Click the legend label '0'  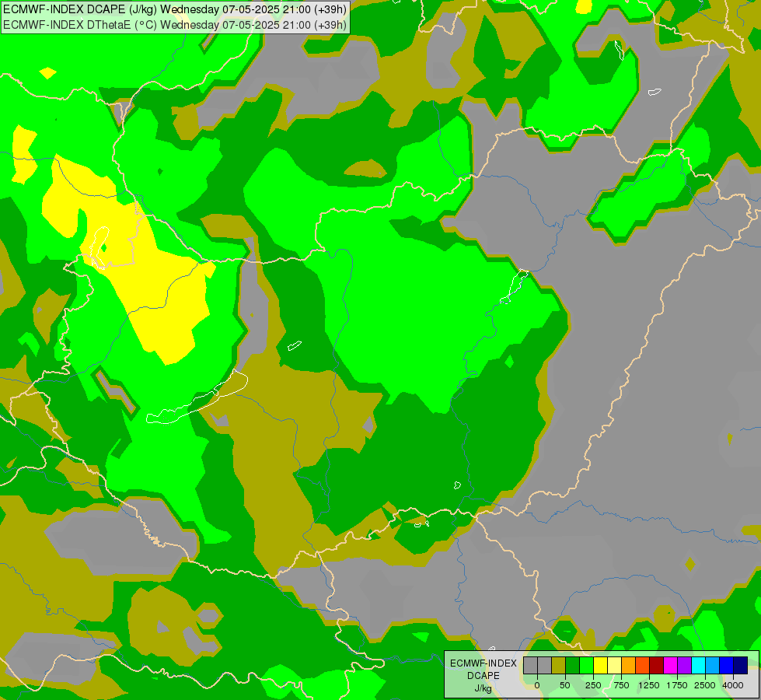click(x=537, y=685)
